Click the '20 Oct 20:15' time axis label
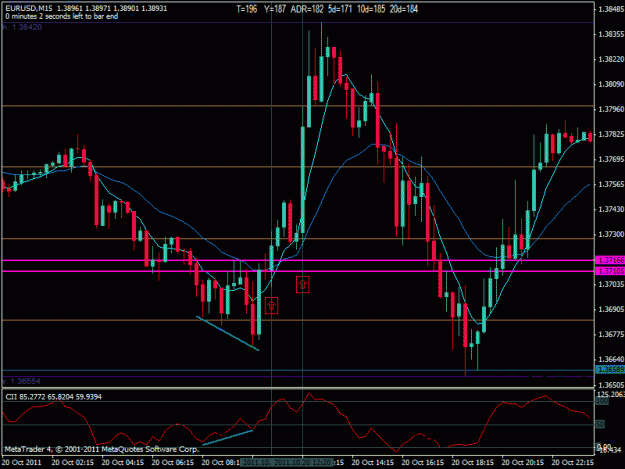 click(523, 462)
